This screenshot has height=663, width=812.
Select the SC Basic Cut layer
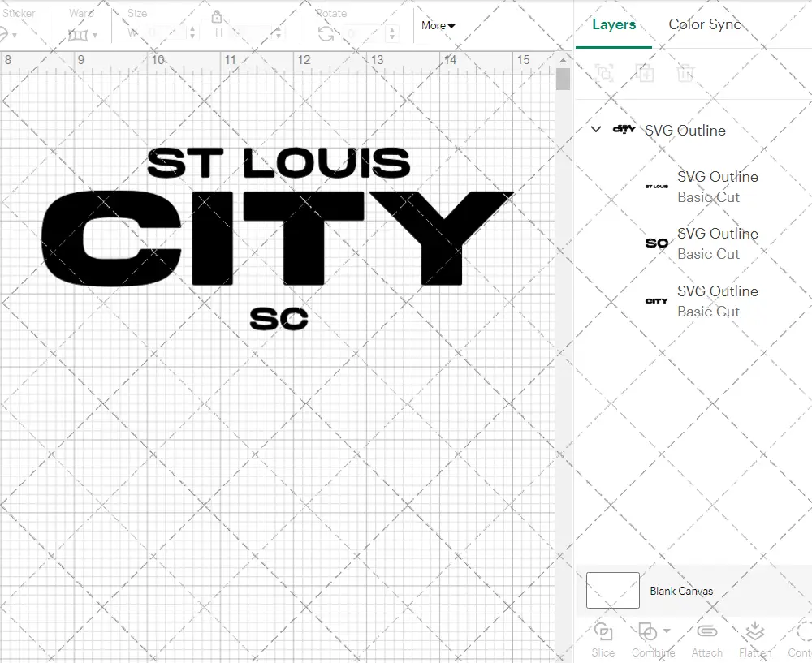[718, 243]
